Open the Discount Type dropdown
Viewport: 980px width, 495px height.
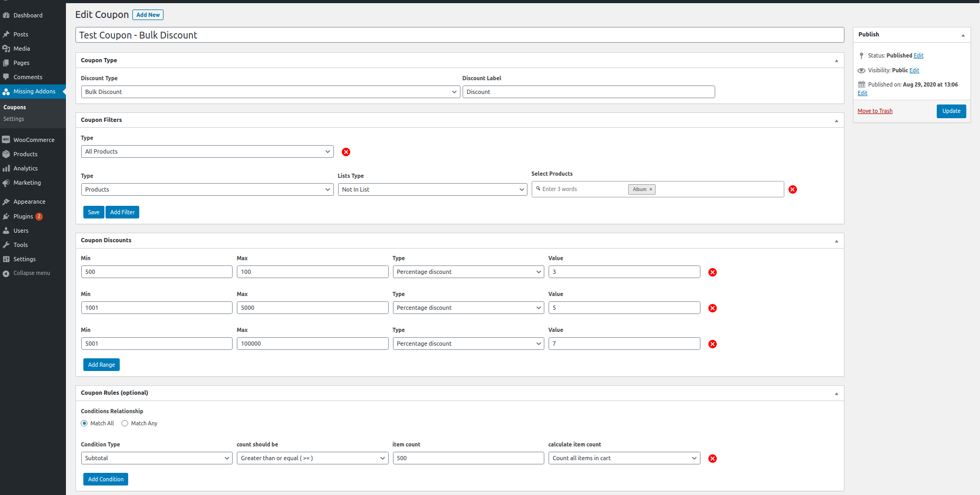pyautogui.click(x=270, y=92)
